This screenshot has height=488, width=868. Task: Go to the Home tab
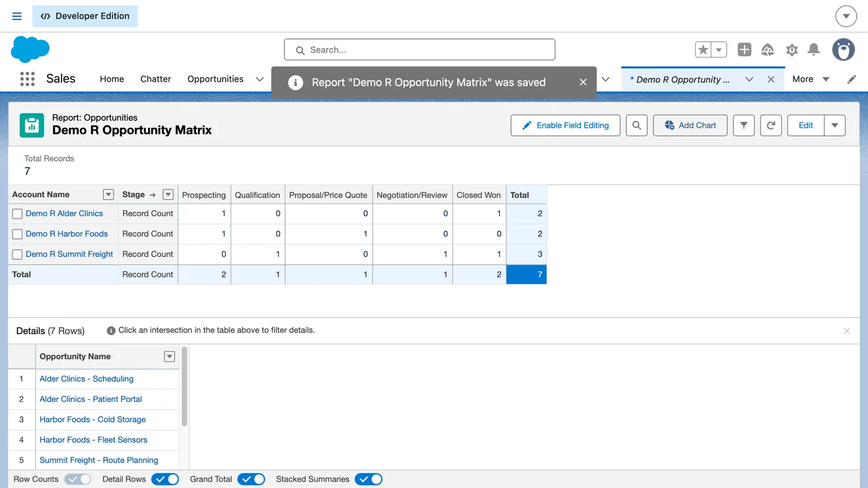point(112,79)
